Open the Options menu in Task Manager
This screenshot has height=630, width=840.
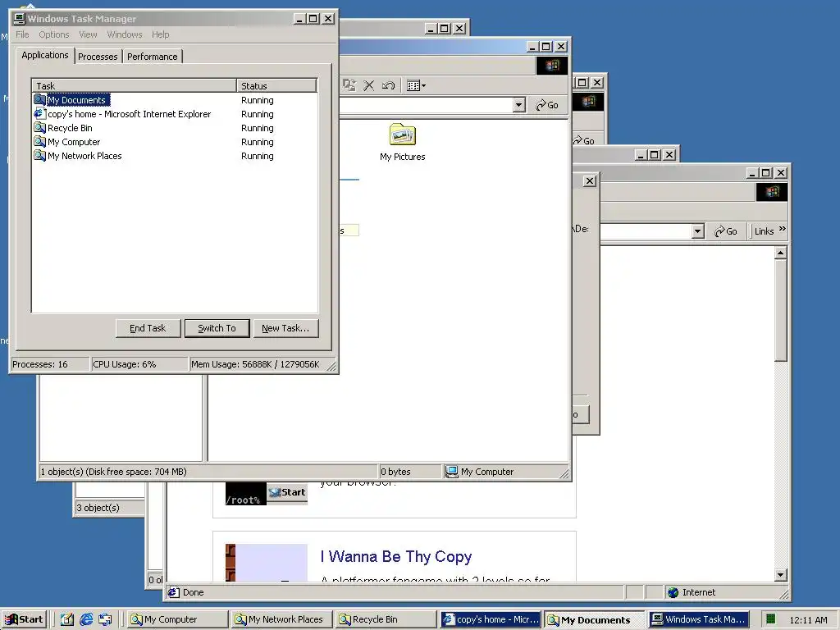coord(53,34)
